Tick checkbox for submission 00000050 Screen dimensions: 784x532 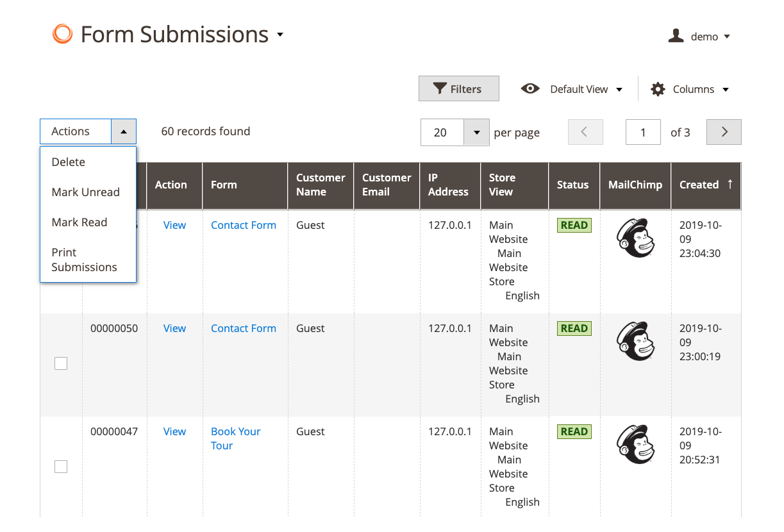pyautogui.click(x=61, y=363)
